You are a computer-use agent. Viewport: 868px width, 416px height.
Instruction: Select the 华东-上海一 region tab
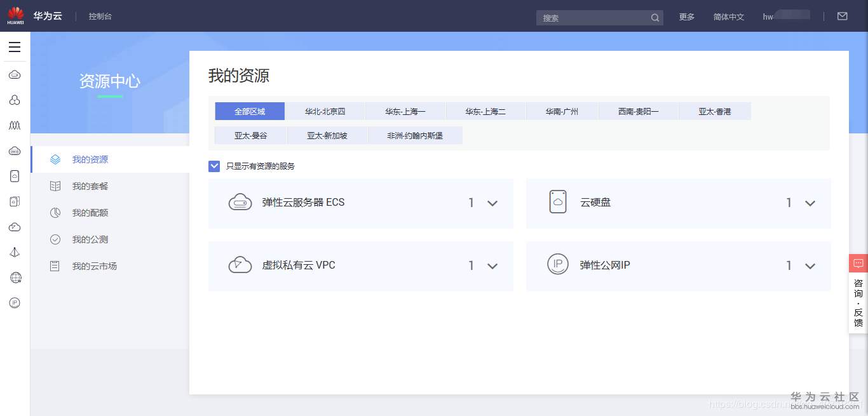[405, 111]
